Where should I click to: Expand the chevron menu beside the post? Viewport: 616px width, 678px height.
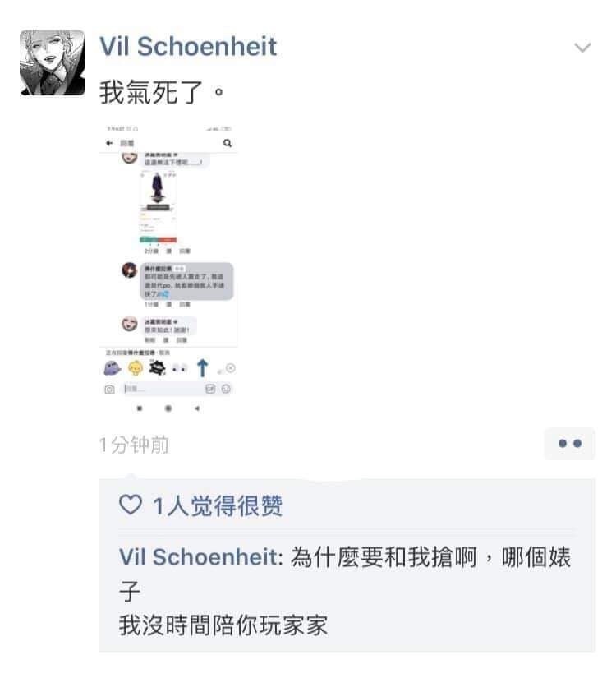point(582,47)
